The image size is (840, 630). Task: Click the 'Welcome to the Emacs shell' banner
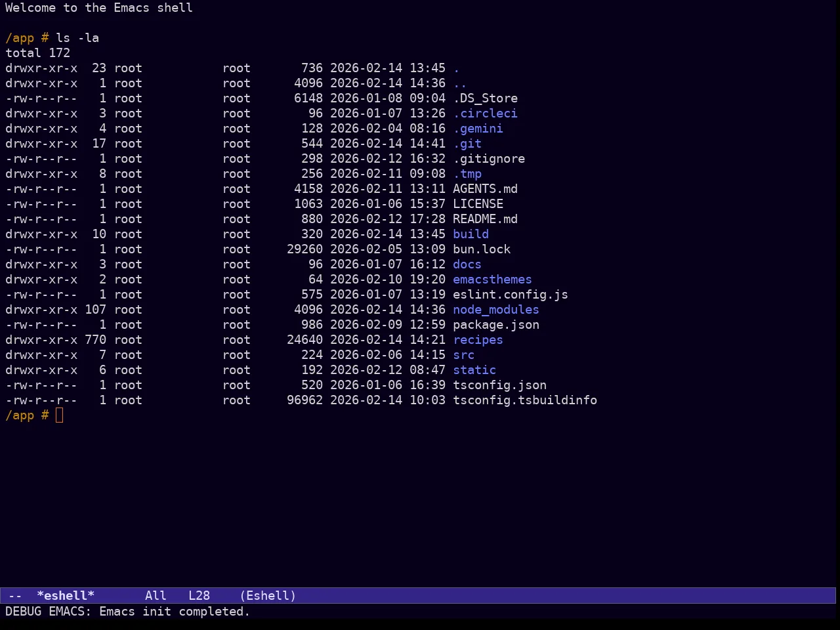pyautogui.click(x=99, y=8)
